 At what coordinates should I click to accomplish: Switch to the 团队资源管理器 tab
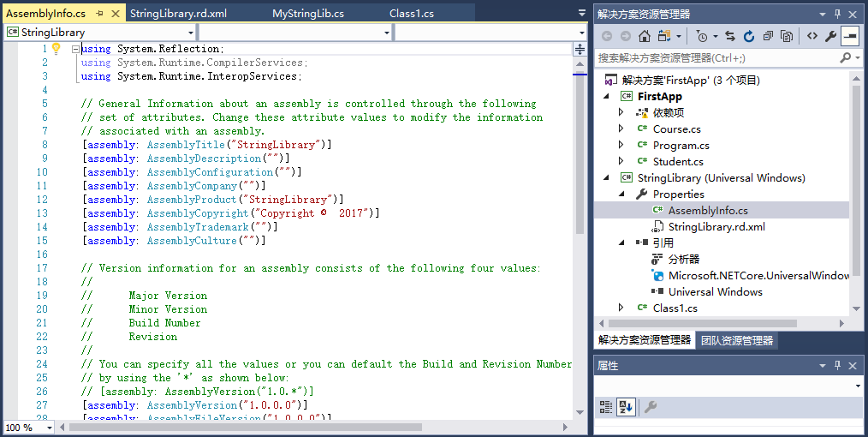[x=737, y=340]
